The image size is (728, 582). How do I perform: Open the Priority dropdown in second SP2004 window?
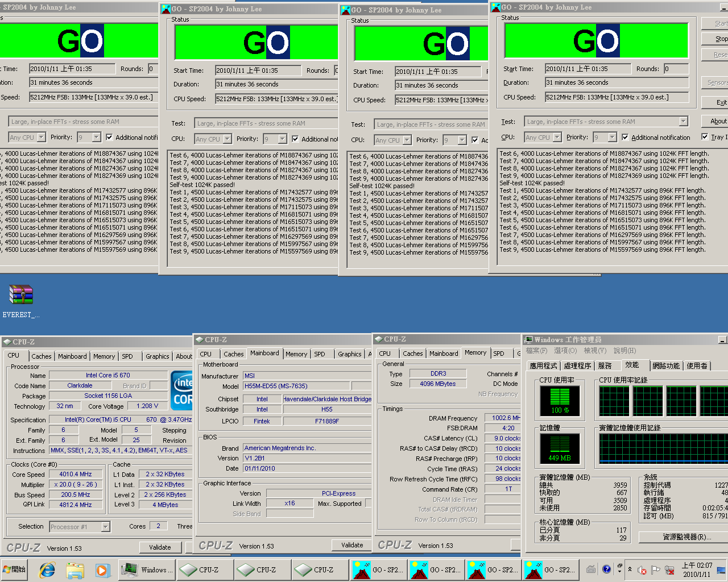coord(282,139)
